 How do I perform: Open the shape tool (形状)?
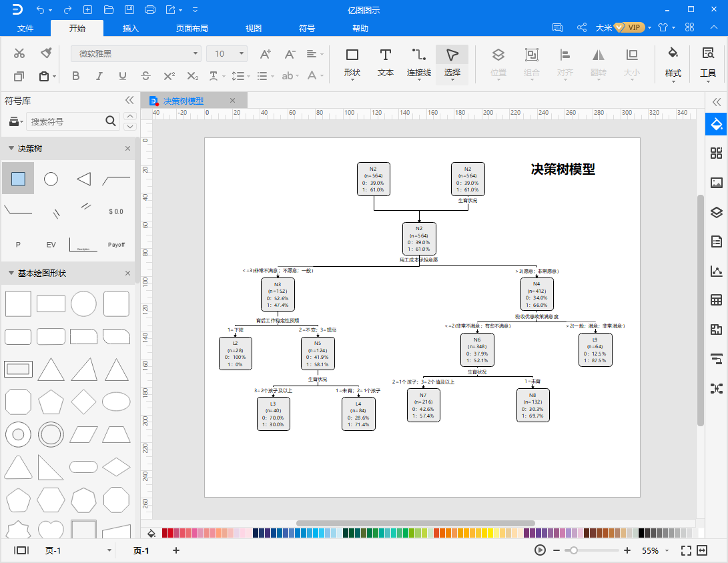[x=352, y=63]
